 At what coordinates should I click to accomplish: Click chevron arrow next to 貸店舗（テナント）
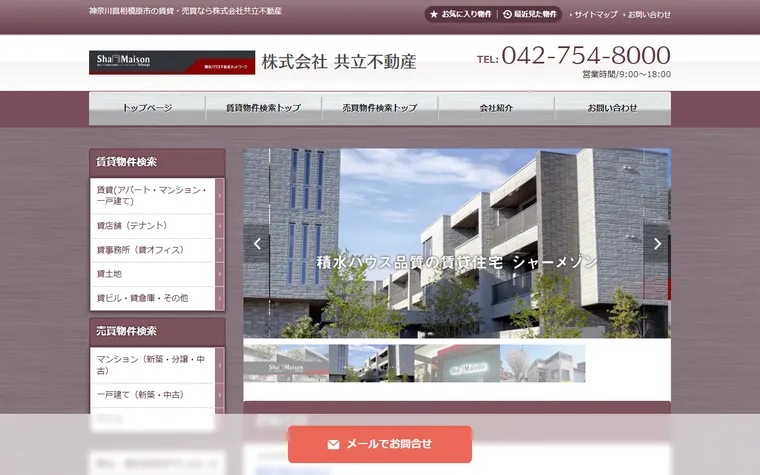[220, 226]
